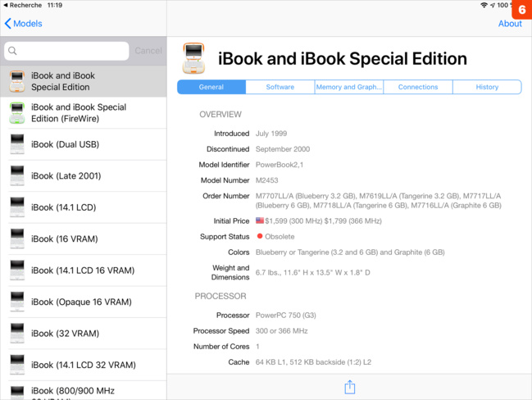Tap the red Obsolete status dot
The height and width of the screenshot is (400, 532).
[x=260, y=237]
